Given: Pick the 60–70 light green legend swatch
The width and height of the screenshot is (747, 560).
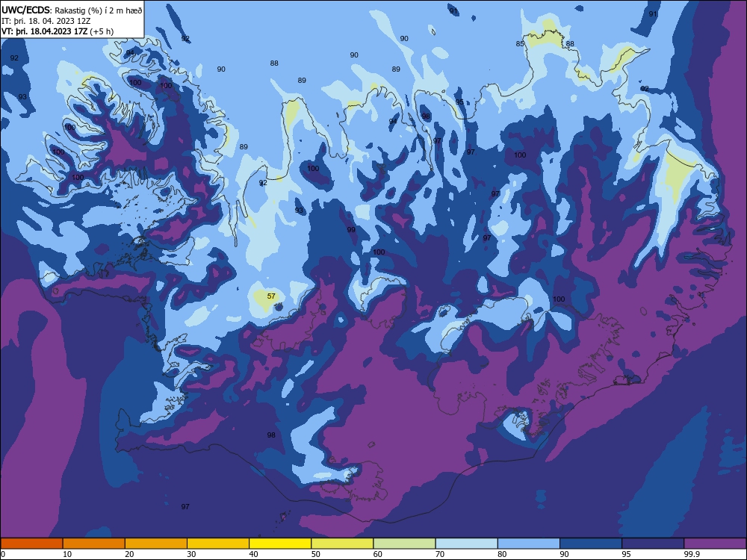Looking at the screenshot, I should [404, 544].
